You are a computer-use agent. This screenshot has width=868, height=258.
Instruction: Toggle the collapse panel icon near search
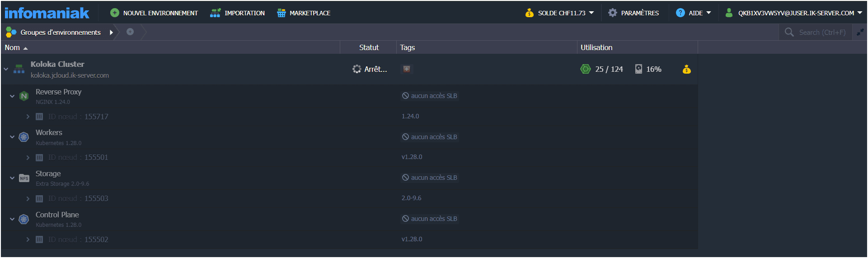[x=860, y=32]
